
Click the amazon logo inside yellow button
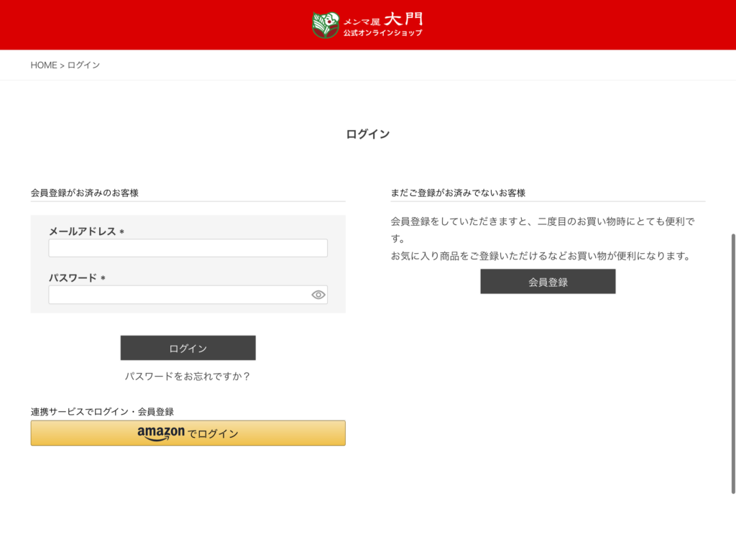(x=161, y=433)
